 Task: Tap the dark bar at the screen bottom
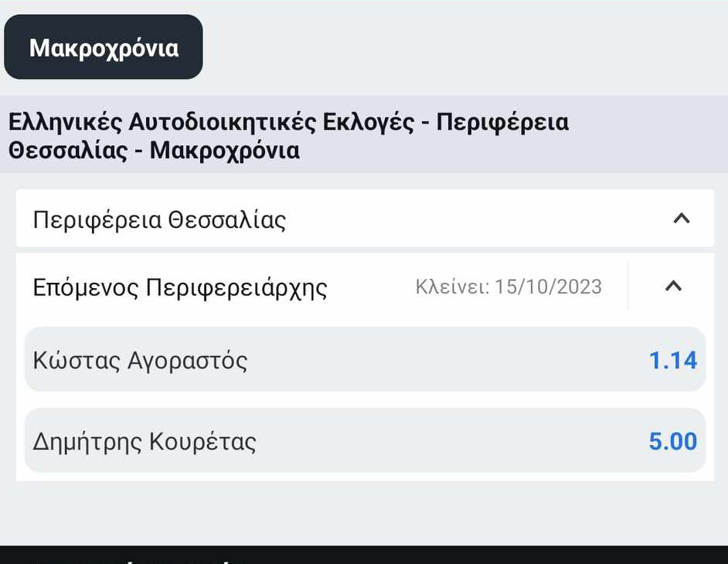pyautogui.click(x=364, y=555)
